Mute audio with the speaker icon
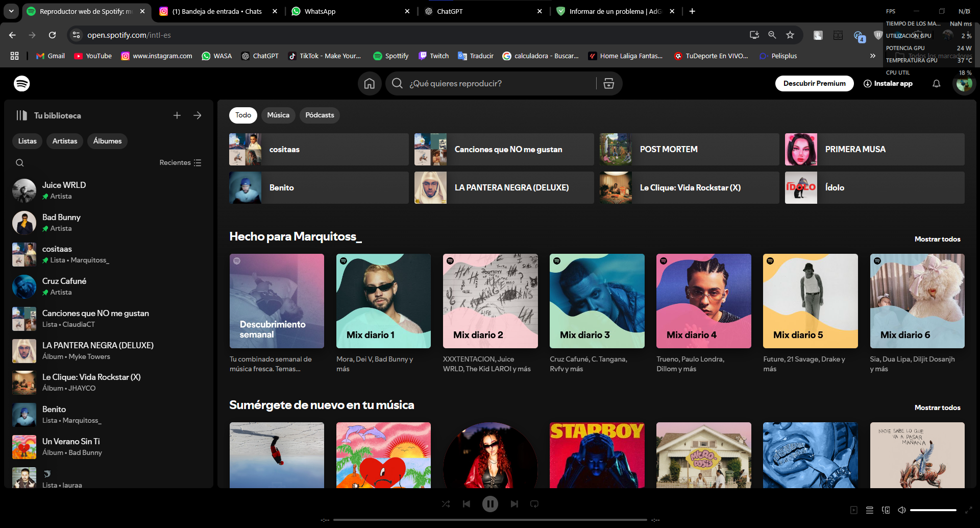Screen dimensions: 980x528 coord(901,510)
